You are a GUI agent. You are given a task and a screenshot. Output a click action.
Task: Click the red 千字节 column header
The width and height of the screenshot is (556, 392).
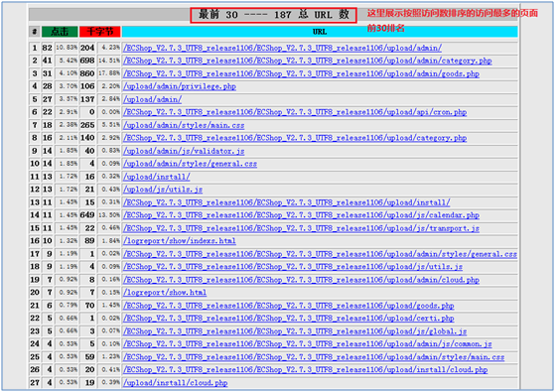pos(100,32)
